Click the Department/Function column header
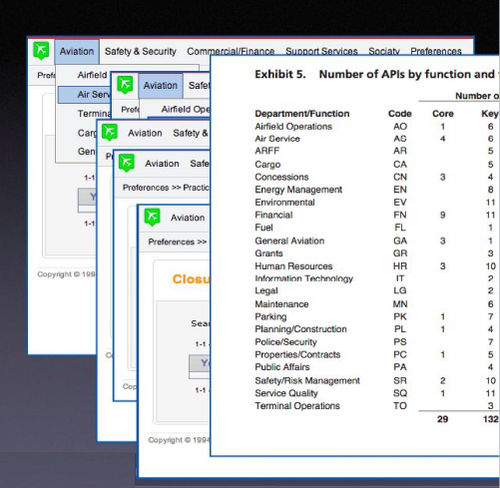 [302, 114]
